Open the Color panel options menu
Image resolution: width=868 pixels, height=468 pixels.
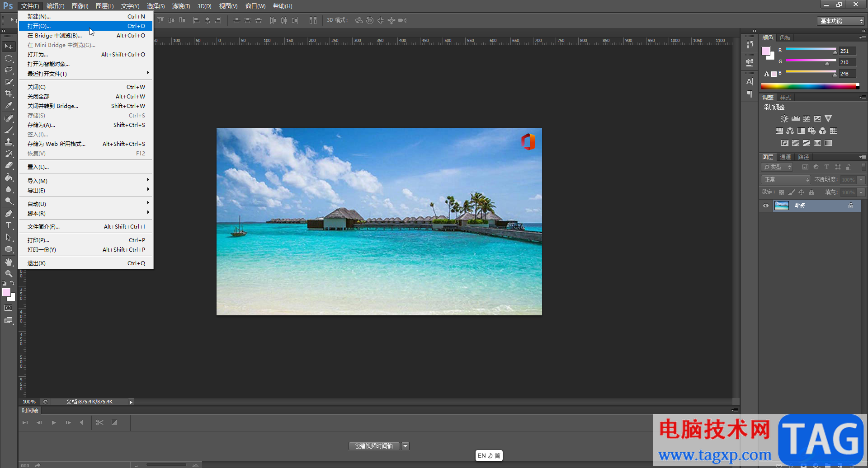863,38
